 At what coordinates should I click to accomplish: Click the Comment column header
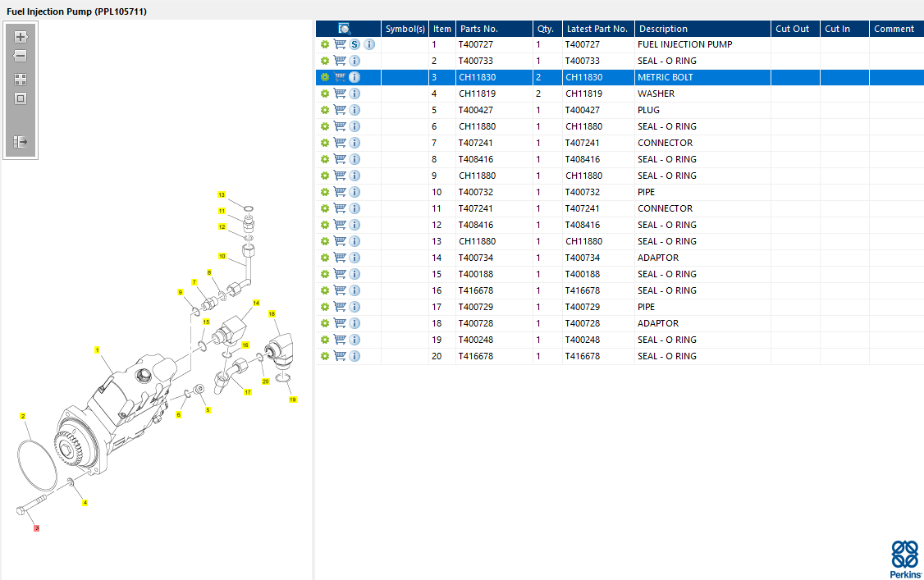tap(896, 28)
